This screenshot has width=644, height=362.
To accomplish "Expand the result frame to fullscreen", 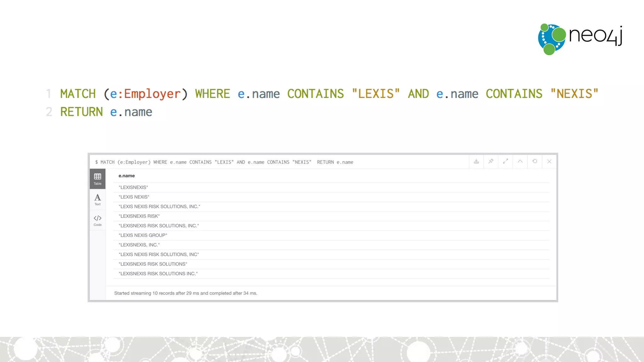I will [x=505, y=161].
